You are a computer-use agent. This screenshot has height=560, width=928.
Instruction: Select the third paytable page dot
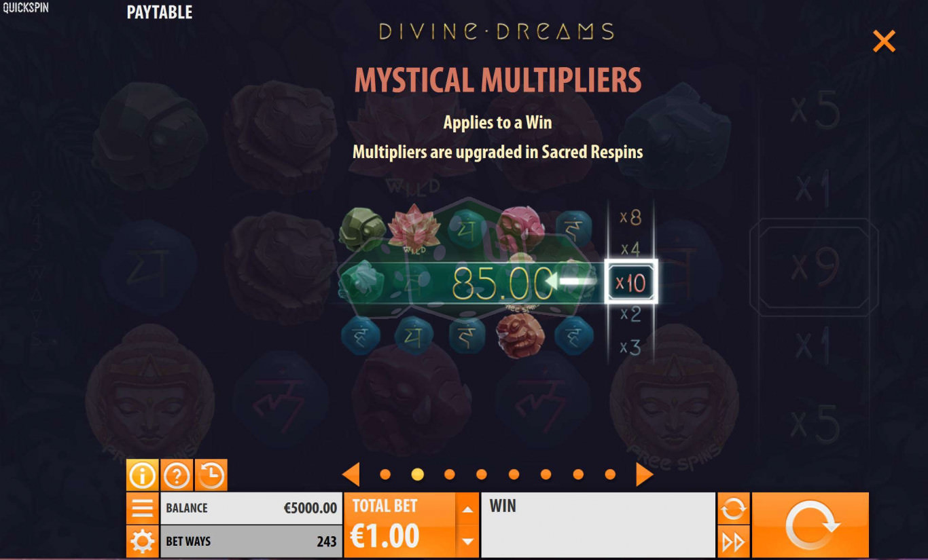click(x=449, y=474)
